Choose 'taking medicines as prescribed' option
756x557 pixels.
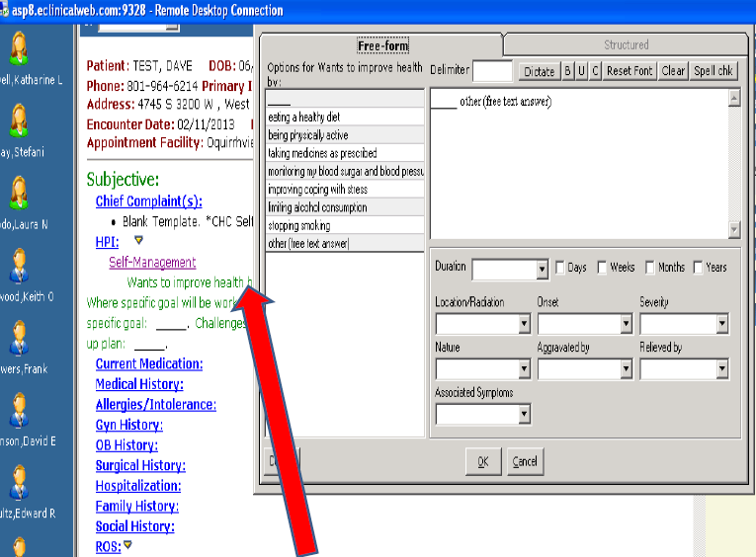click(x=345, y=153)
